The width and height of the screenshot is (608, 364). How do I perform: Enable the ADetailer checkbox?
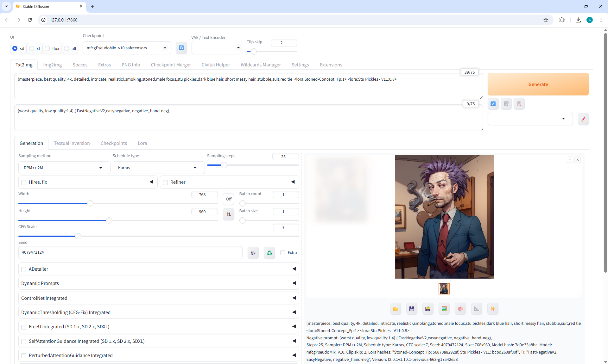(x=24, y=269)
